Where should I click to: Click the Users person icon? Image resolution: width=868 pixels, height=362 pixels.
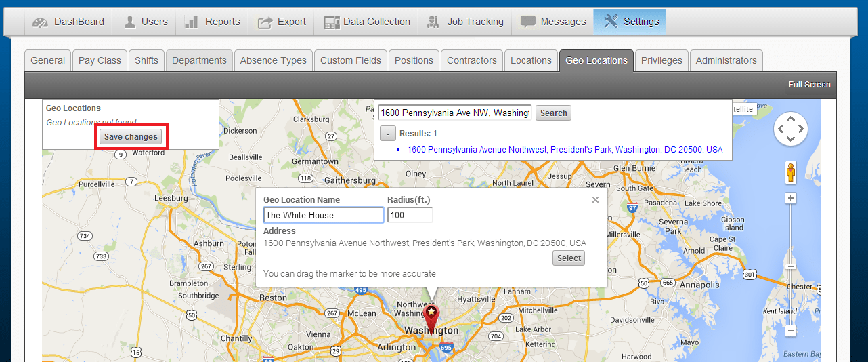[x=129, y=22]
